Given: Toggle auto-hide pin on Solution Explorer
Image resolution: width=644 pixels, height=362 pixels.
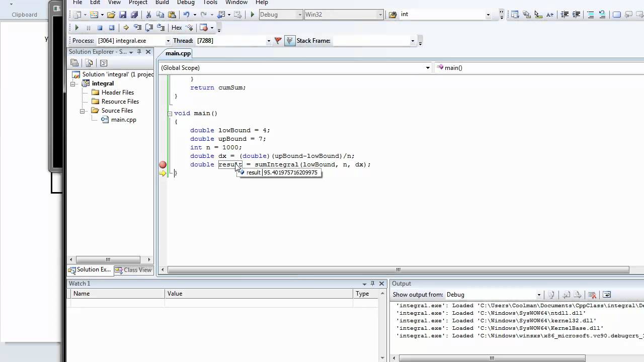Looking at the screenshot, I should [139, 52].
